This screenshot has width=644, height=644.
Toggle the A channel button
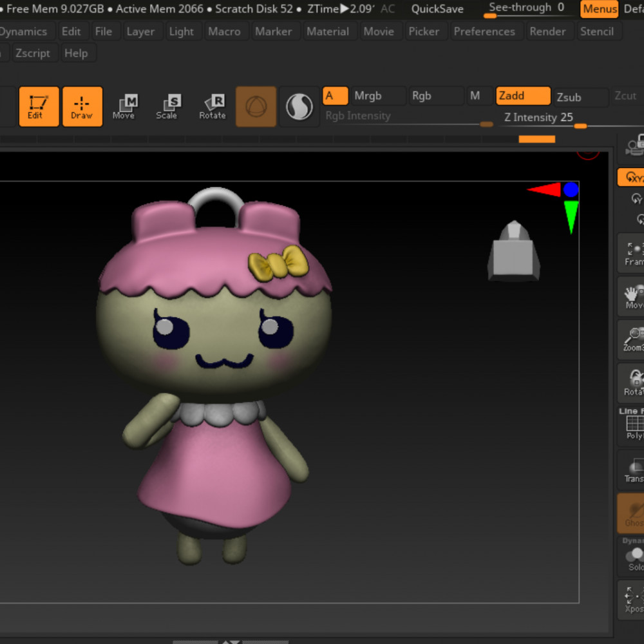pyautogui.click(x=335, y=96)
